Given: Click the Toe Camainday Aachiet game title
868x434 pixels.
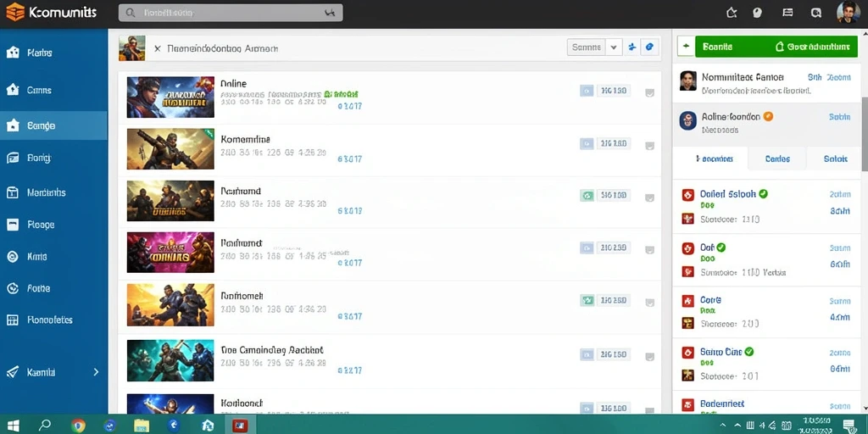Looking at the screenshot, I should [x=272, y=350].
